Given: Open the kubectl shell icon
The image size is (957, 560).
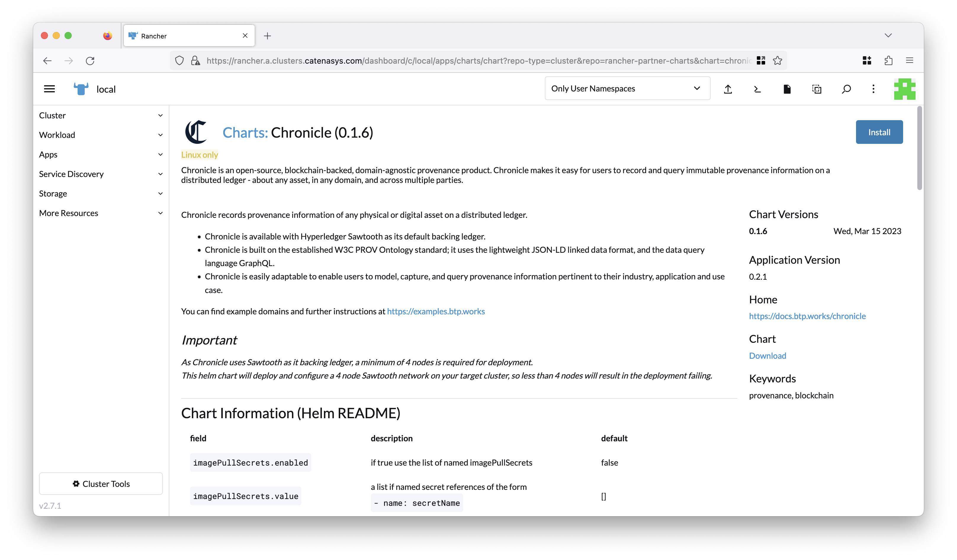Looking at the screenshot, I should (757, 89).
